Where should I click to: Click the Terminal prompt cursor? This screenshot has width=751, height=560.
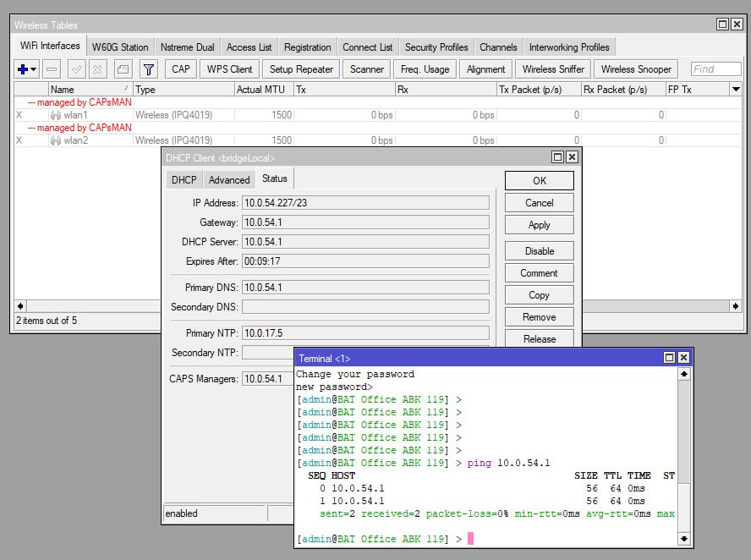(x=470, y=539)
